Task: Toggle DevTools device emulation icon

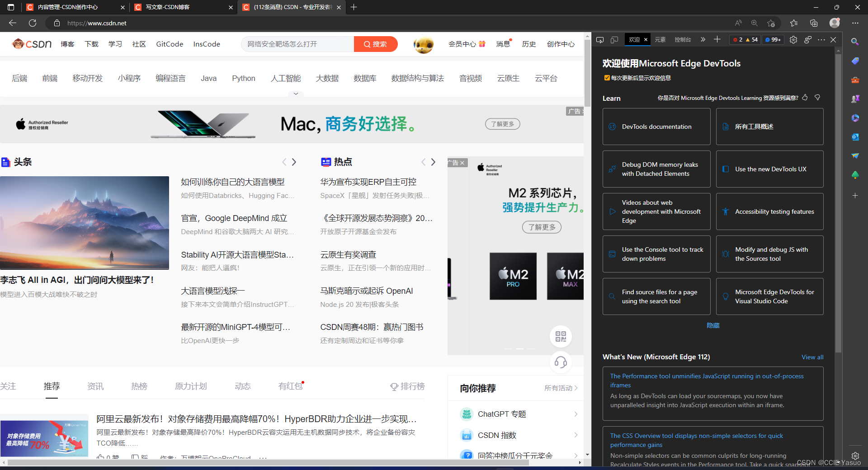Action: pos(614,40)
